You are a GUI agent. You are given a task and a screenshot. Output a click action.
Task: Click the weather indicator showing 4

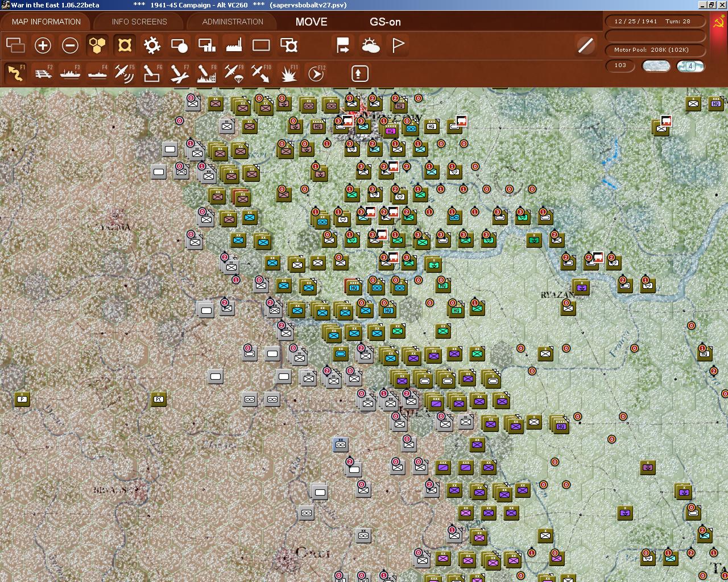coord(690,66)
